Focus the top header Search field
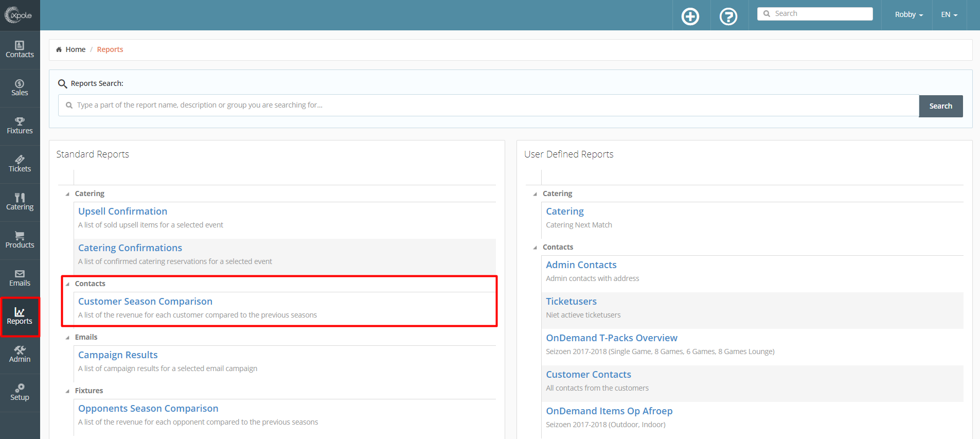 coord(815,14)
